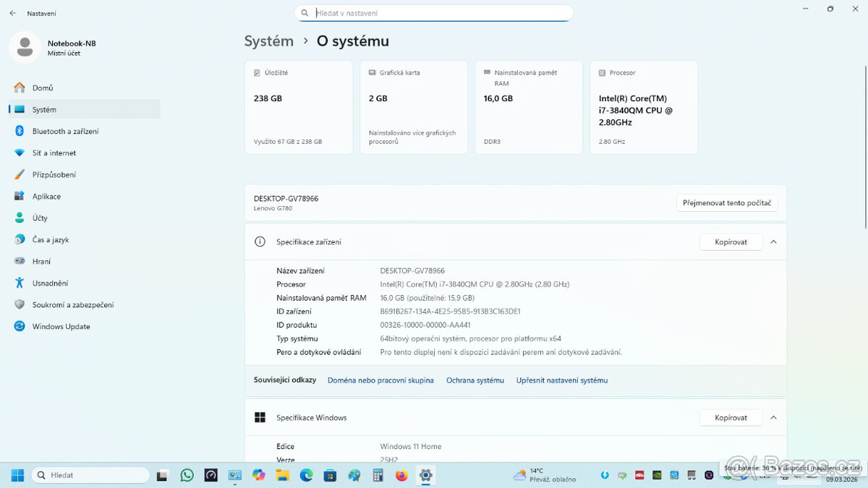This screenshot has width=868, height=488.
Task: Click the Název zařízení DESKTOP-GV78966 value
Action: pos(412,270)
